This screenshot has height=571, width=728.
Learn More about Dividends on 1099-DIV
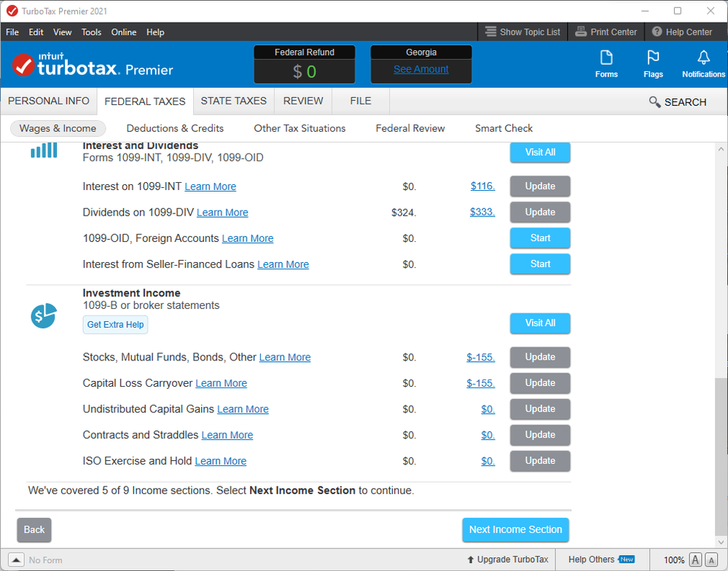(222, 213)
